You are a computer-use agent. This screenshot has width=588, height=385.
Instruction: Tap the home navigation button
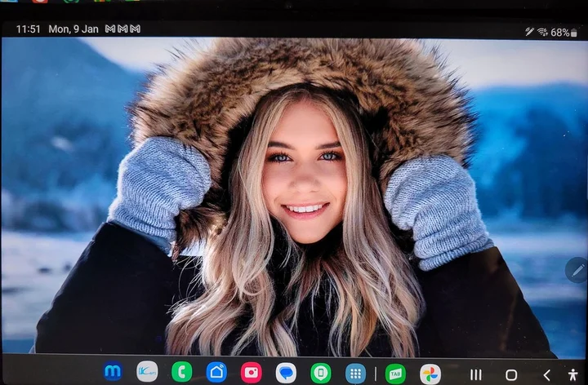point(511,375)
